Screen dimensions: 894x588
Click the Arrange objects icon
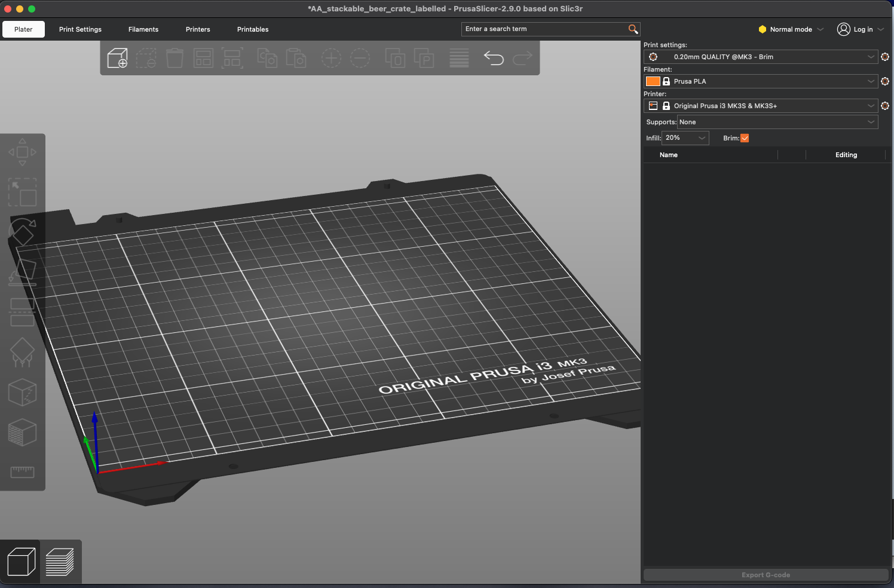tap(203, 58)
